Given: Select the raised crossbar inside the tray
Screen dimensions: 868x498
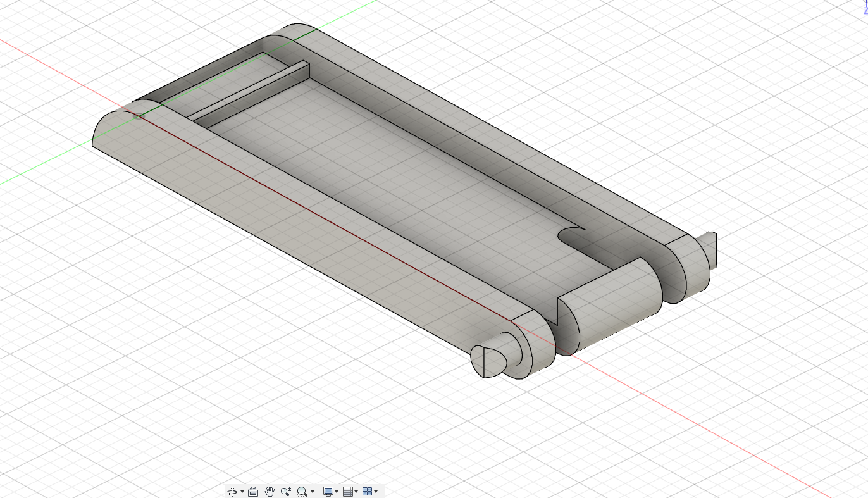Looking at the screenshot, I should click(x=253, y=95).
